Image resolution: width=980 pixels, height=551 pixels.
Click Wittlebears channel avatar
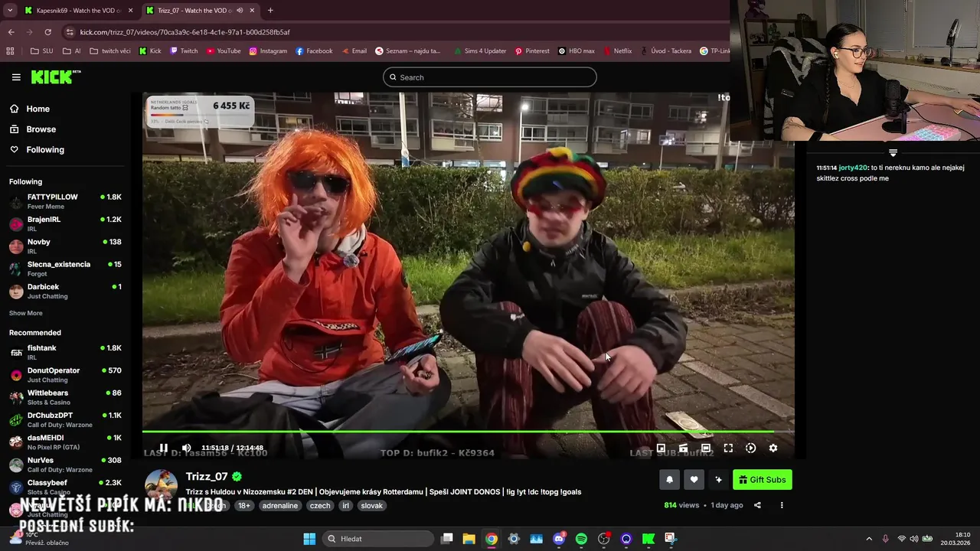pos(16,398)
